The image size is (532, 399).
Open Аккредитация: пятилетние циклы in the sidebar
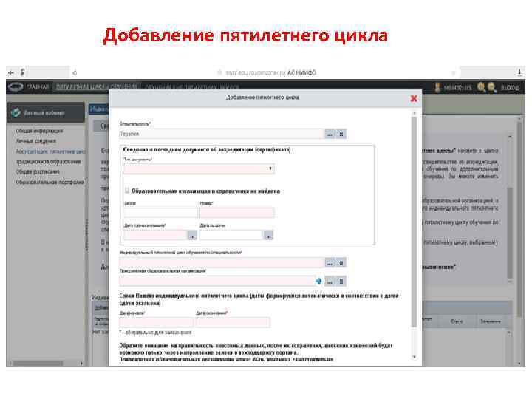click(50, 151)
